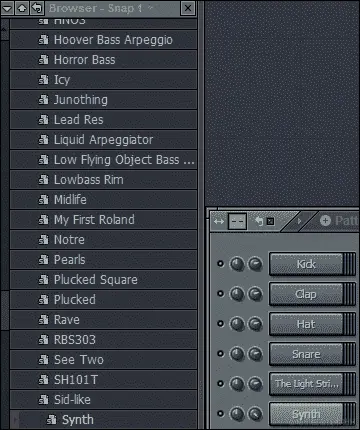The image size is (360, 430).
Task: Click the preset icon beside Plucked
Action: pos(43,300)
